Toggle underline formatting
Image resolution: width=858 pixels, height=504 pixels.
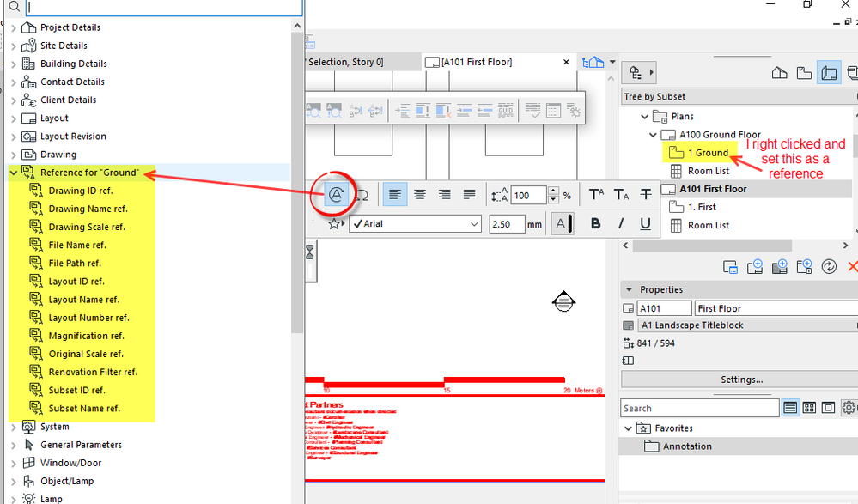[645, 224]
